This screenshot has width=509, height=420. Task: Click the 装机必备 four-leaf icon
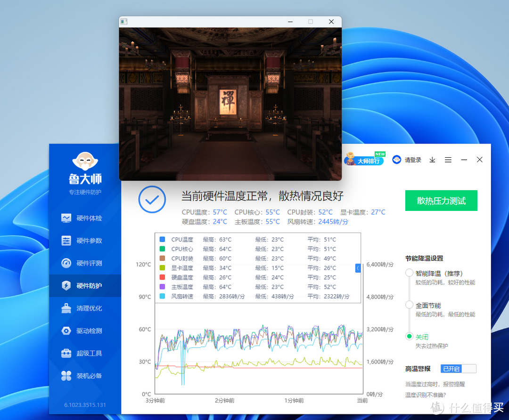click(66, 376)
